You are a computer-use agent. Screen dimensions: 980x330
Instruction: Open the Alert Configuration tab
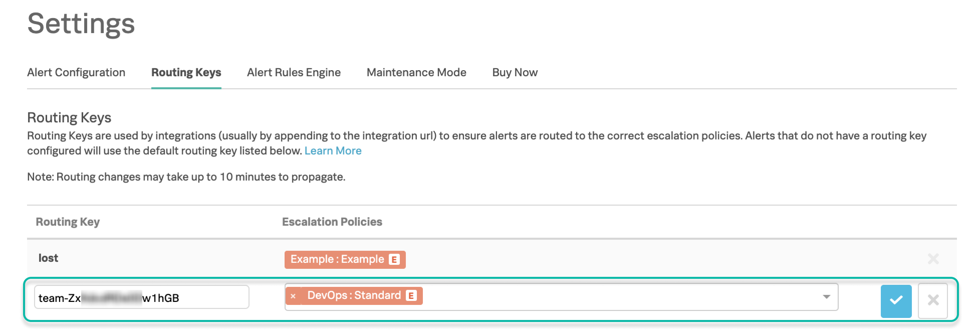click(x=76, y=72)
